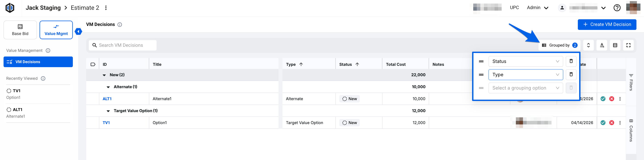
Task: Open the TV1 decision link
Action: point(106,123)
